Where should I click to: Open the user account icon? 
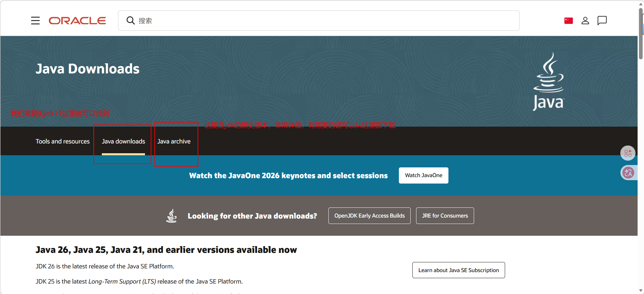coord(585,21)
